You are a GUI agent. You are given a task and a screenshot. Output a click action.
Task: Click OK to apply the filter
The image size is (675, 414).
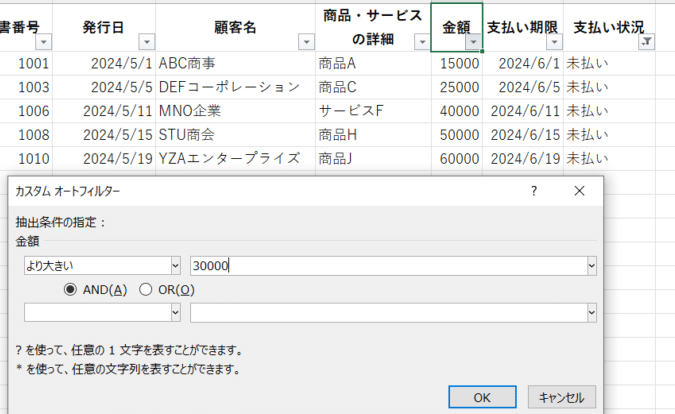coord(482,396)
